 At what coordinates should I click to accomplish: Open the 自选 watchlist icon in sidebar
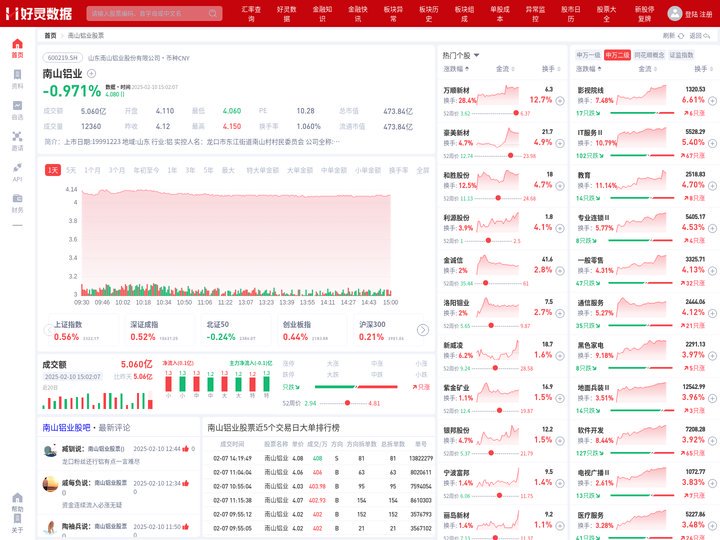pyautogui.click(x=17, y=106)
